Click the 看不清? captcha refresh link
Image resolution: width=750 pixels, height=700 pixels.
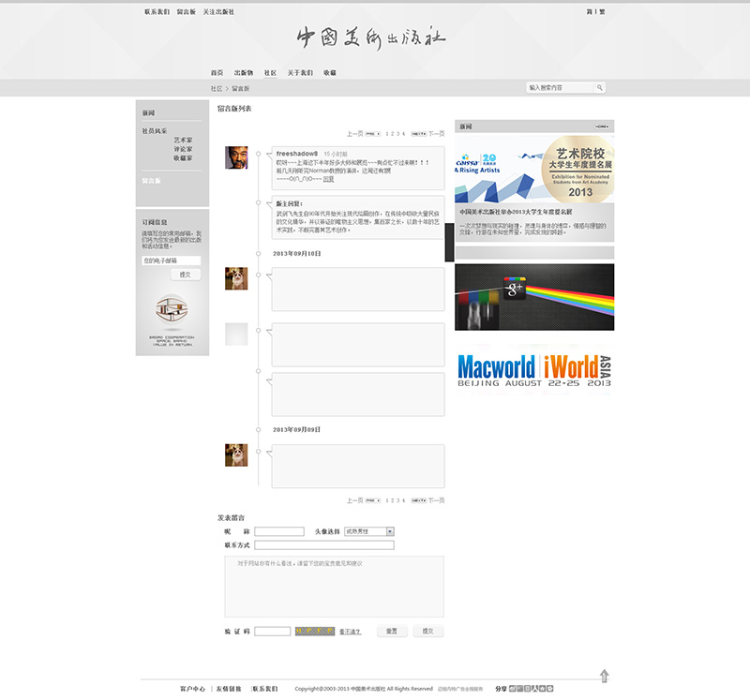point(350,632)
